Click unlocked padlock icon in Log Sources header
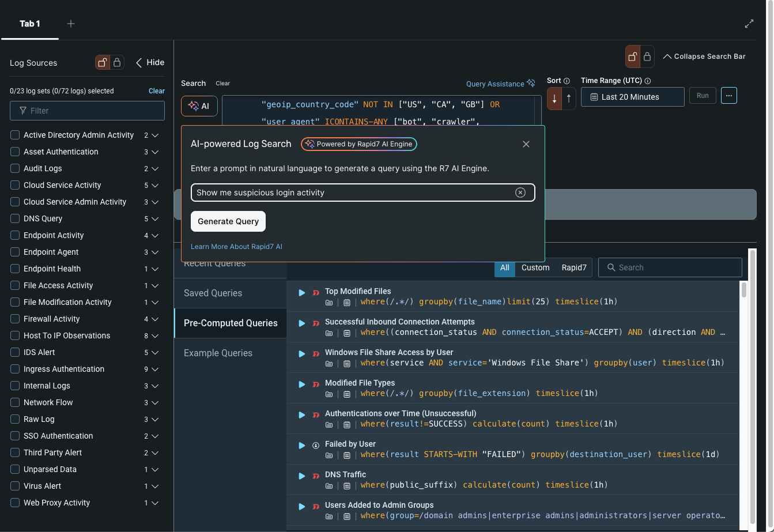The height and width of the screenshot is (532, 774). [x=103, y=62]
